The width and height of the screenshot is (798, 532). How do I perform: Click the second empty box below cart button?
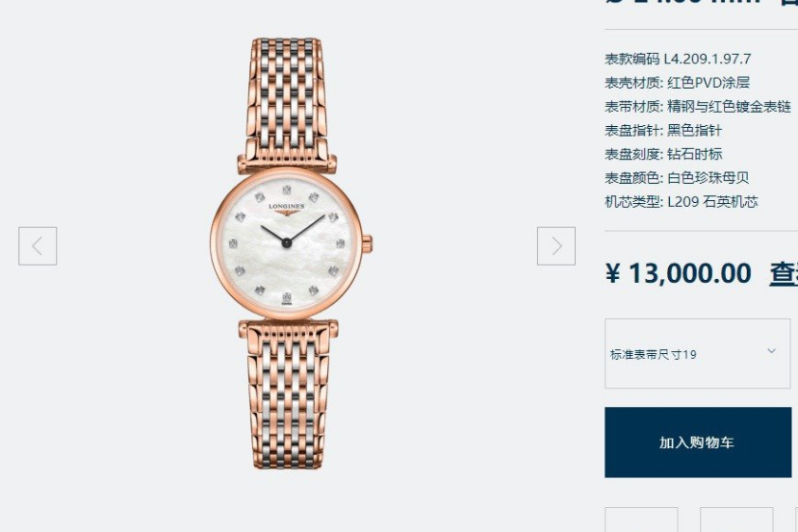pos(736,519)
